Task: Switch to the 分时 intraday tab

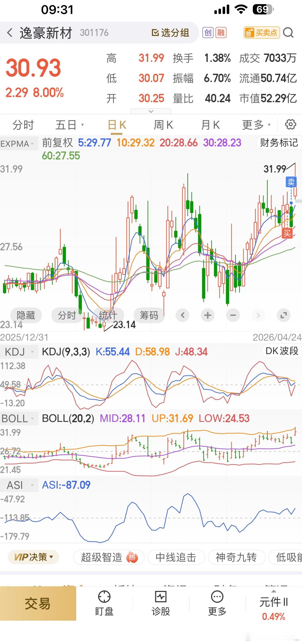Action: click(23, 125)
